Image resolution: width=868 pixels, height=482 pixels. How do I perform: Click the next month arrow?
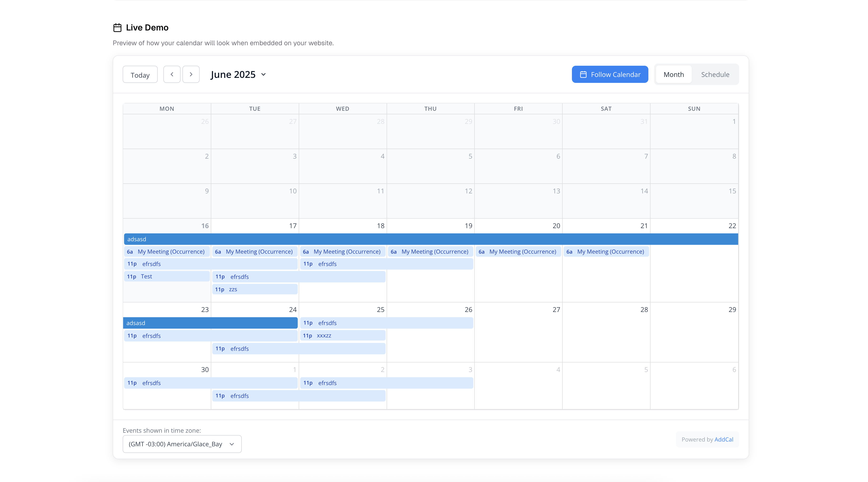tap(191, 74)
